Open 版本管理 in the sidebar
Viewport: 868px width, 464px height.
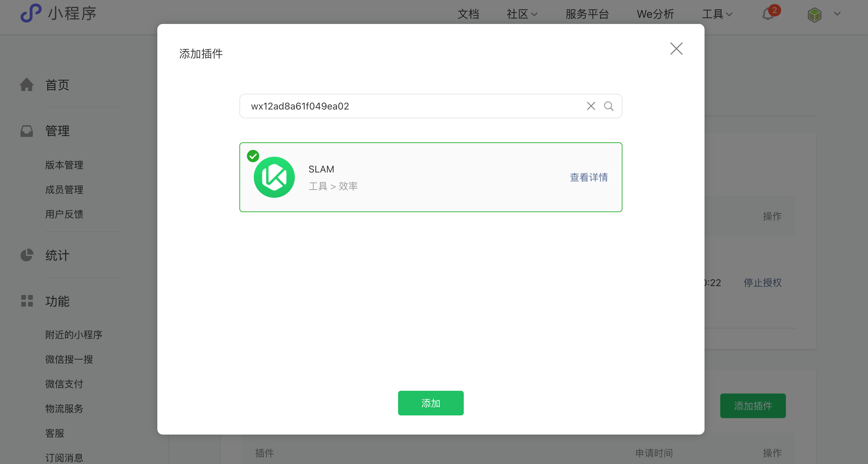[x=64, y=165]
